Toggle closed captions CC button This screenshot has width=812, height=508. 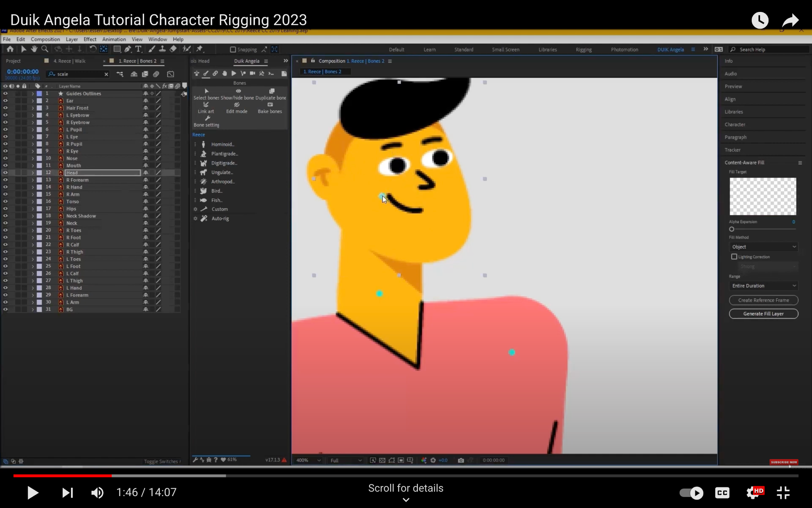tap(722, 493)
